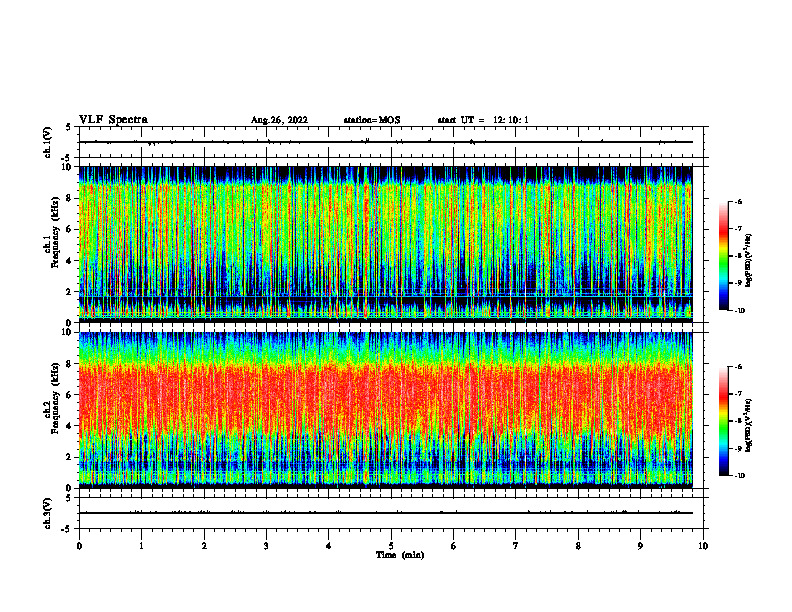Click time axis tick label '5'
Screen dimensions: 792x612
tap(391, 546)
